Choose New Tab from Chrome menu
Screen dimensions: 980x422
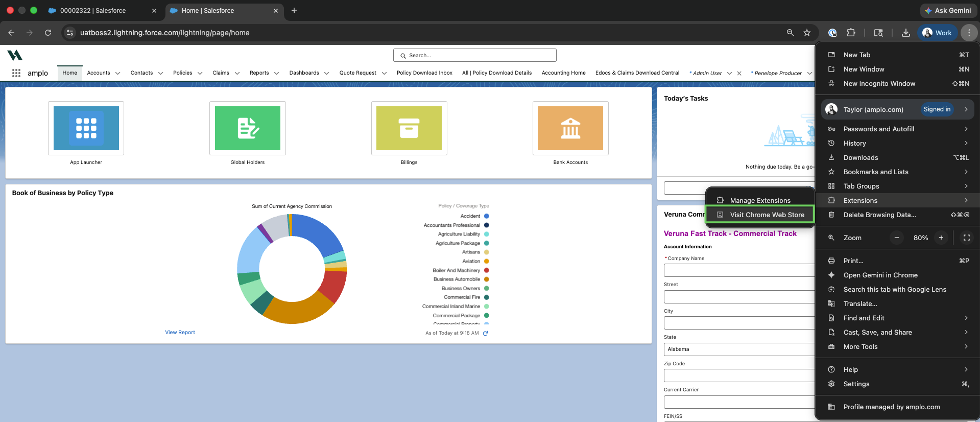coord(897,55)
